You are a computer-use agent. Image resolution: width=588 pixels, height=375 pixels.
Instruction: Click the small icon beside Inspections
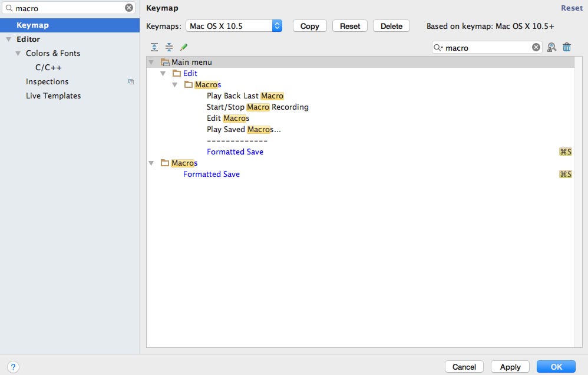(131, 81)
